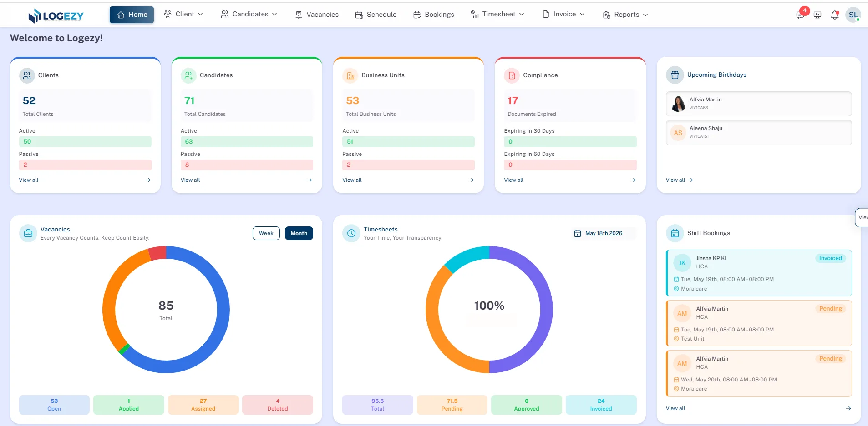Click the Active clients bar showing 50
This screenshot has height=426, width=868.
(x=85, y=142)
